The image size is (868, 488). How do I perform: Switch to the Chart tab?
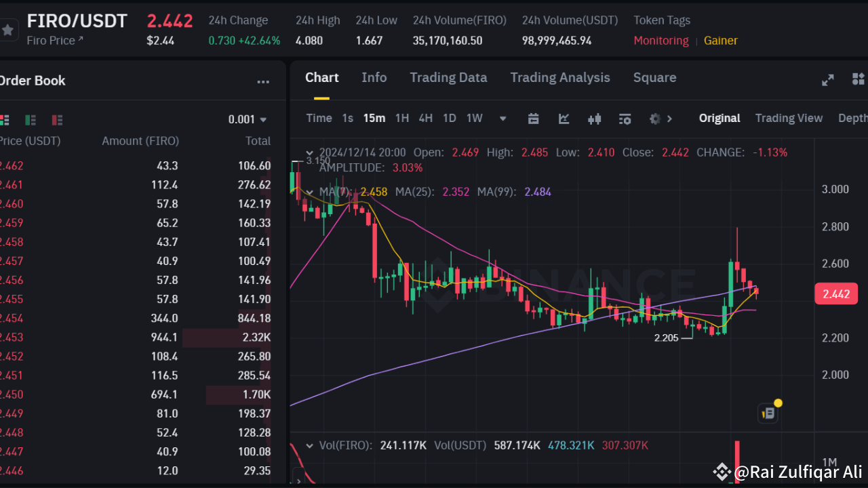click(321, 77)
